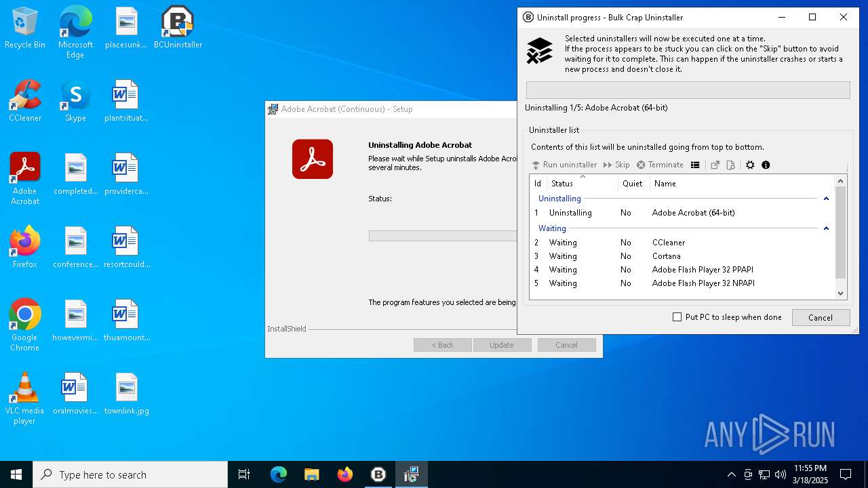Select the Adobe Acrobat (64-bit) row
Screen dimensions: 868x488
click(682, 213)
